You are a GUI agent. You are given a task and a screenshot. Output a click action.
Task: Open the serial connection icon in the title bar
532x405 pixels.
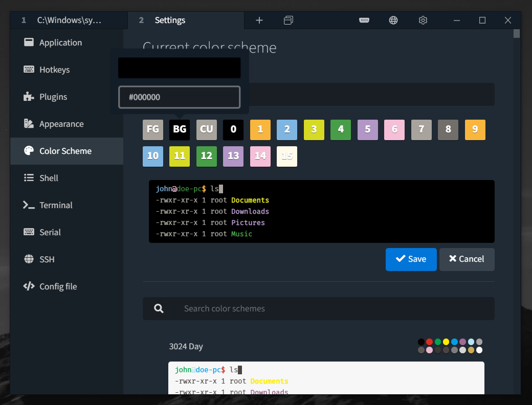(364, 20)
